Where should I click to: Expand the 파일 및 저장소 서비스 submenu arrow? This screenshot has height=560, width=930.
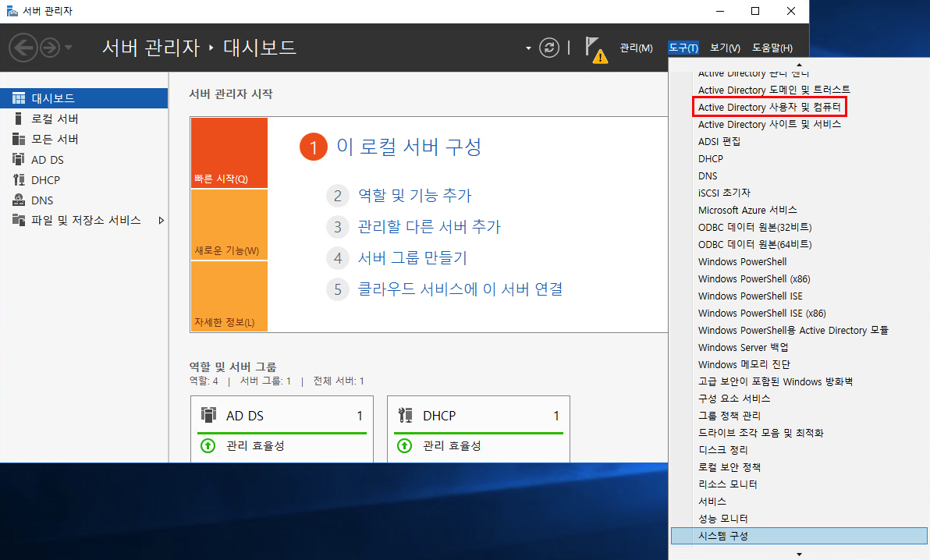[x=161, y=220]
